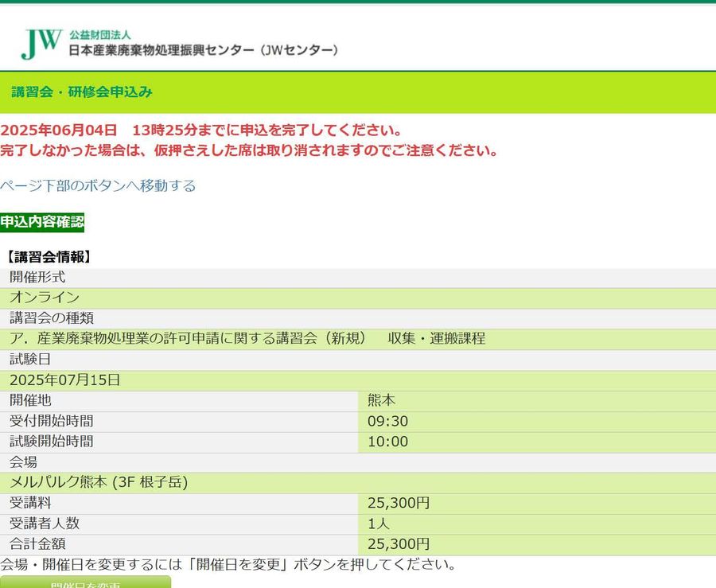Screen dimensions: 716x588
Task: Select the 09:30 time value
Action: [x=387, y=421]
